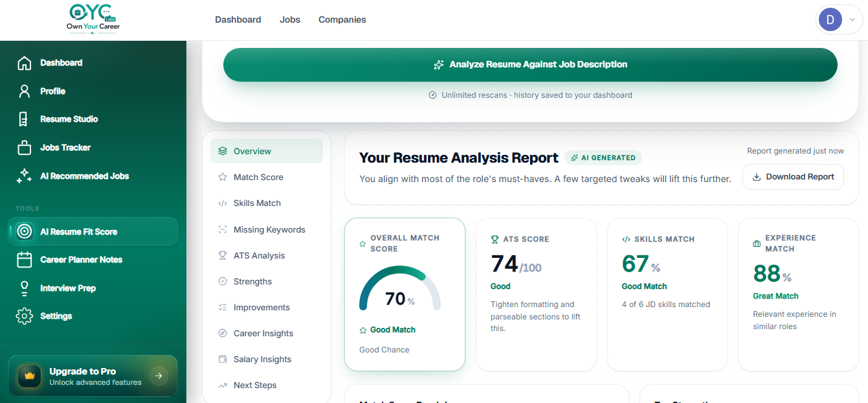Select Career Insights section tab
Image resolution: width=868 pixels, height=403 pixels.
[x=267, y=333]
